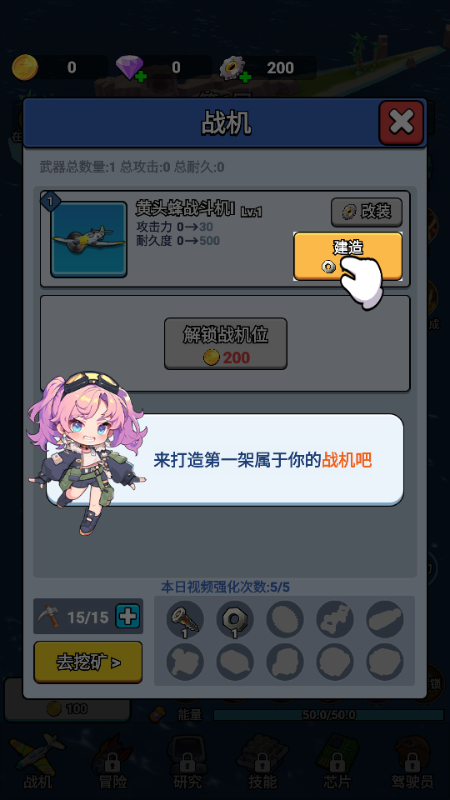Add more purple diamonds via gem icon
Screen dimensions: 450x800
point(131,68)
